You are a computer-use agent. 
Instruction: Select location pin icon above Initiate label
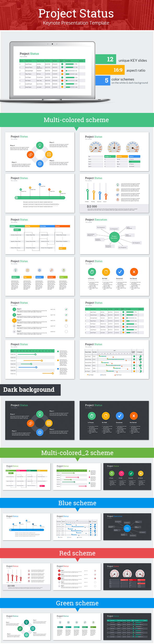tap(15, 270)
